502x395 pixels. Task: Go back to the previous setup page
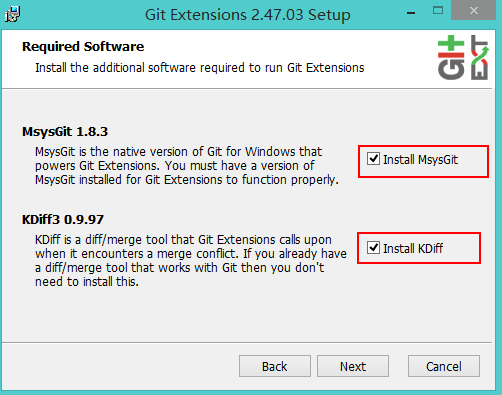(x=275, y=366)
